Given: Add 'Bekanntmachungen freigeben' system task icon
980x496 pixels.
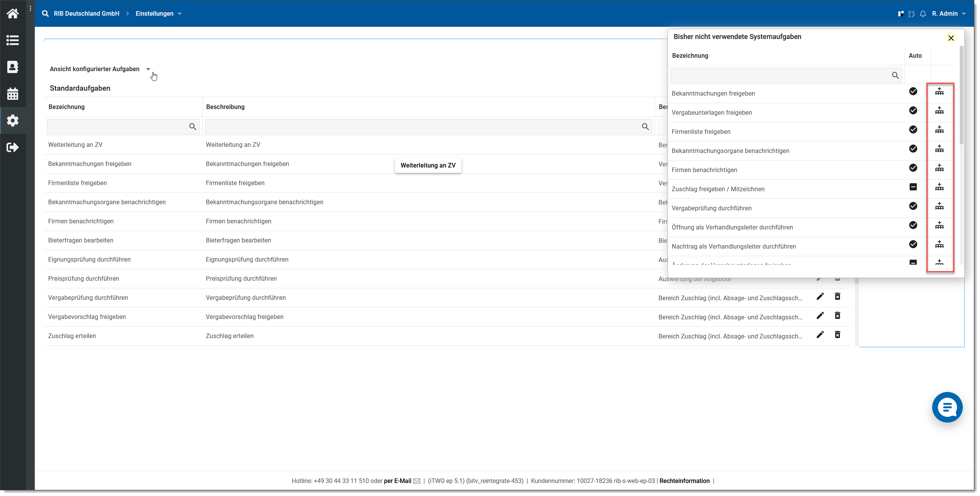Looking at the screenshot, I should [939, 92].
